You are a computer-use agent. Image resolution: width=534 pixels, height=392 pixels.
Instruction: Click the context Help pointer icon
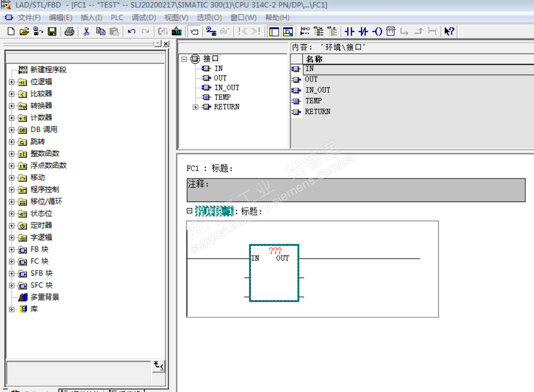click(449, 32)
